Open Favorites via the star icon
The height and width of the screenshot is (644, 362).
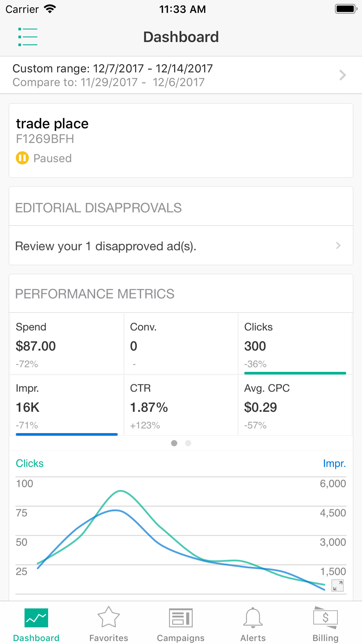(x=109, y=617)
